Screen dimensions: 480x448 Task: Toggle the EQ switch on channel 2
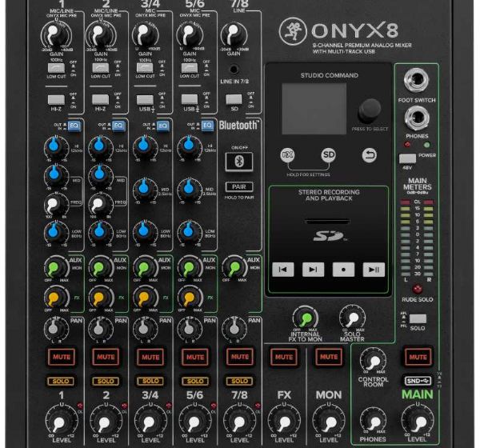pos(118,126)
